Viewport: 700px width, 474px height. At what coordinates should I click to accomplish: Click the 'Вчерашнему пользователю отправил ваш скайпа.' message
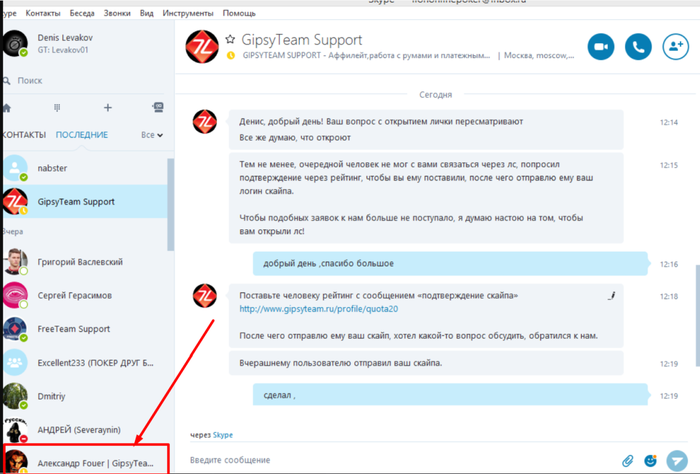pyautogui.click(x=426, y=363)
